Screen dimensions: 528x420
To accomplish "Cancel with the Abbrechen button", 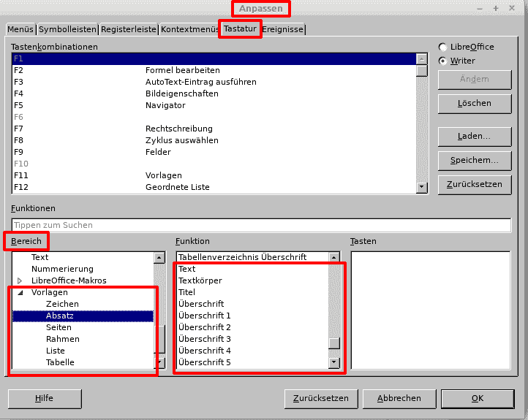I will [399, 399].
